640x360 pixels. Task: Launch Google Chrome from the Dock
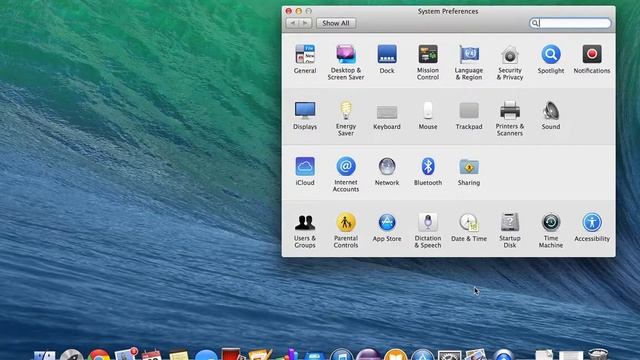click(99, 354)
